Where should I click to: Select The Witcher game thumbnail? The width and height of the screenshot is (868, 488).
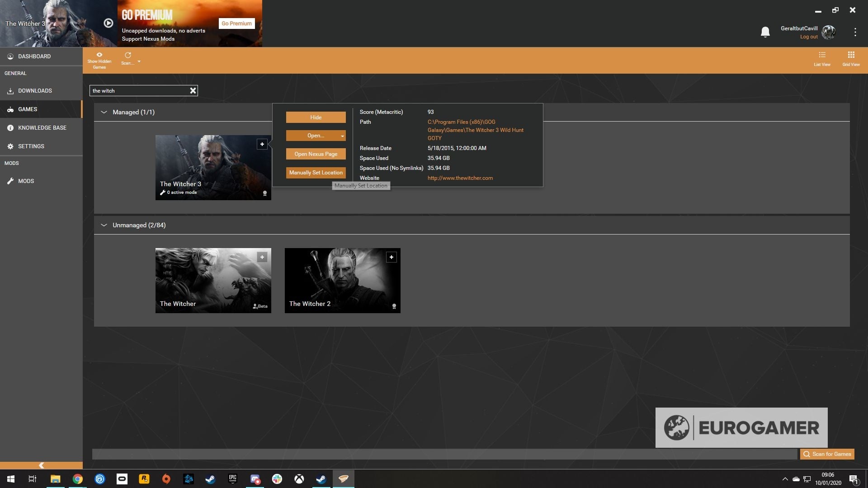213,280
